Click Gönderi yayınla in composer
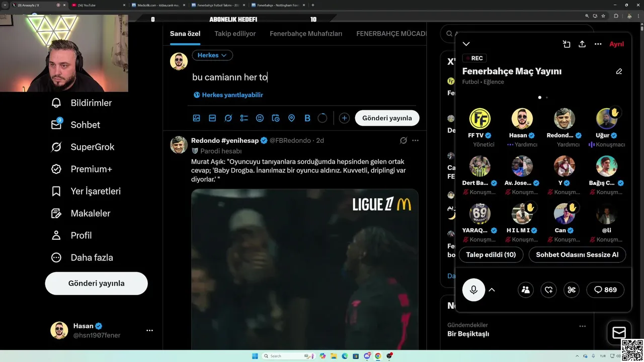 pyautogui.click(x=387, y=118)
